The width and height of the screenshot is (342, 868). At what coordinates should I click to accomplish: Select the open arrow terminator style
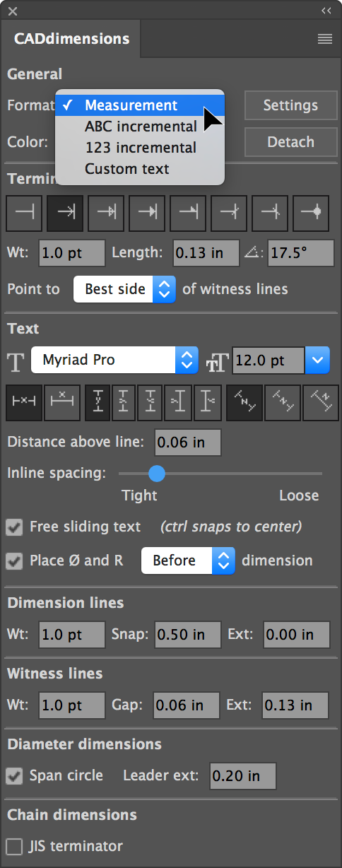coord(65,213)
